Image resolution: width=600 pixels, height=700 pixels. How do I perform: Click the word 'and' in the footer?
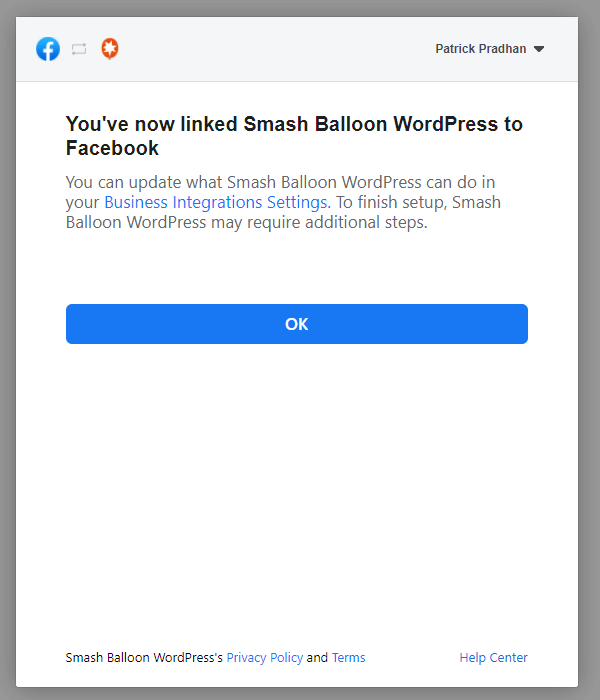[x=317, y=658]
